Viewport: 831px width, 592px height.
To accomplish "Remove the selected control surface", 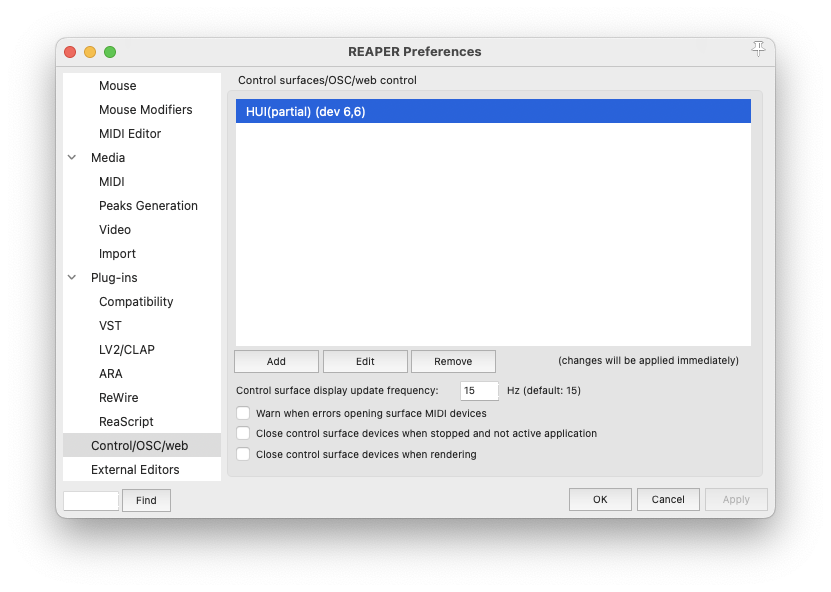I will tap(453, 361).
